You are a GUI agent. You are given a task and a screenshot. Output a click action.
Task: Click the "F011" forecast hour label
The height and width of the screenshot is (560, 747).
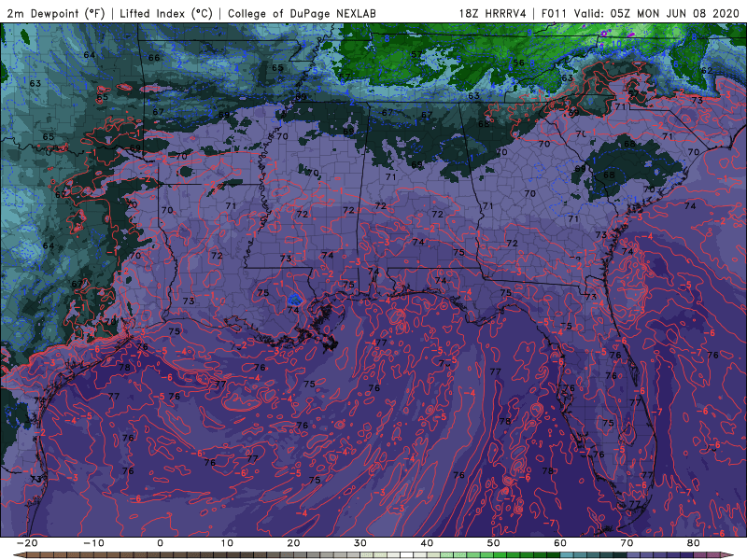point(554,13)
